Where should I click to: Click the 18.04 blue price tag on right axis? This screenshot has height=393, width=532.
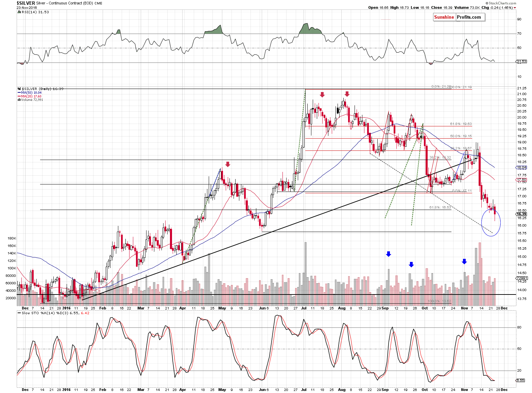[521, 167]
